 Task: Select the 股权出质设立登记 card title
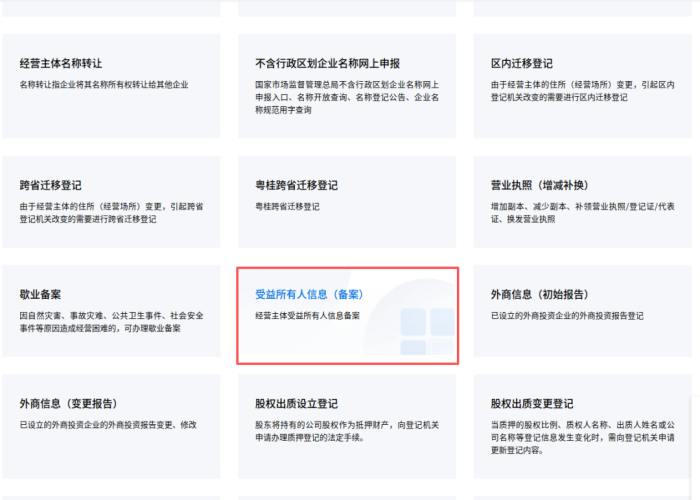click(x=296, y=404)
